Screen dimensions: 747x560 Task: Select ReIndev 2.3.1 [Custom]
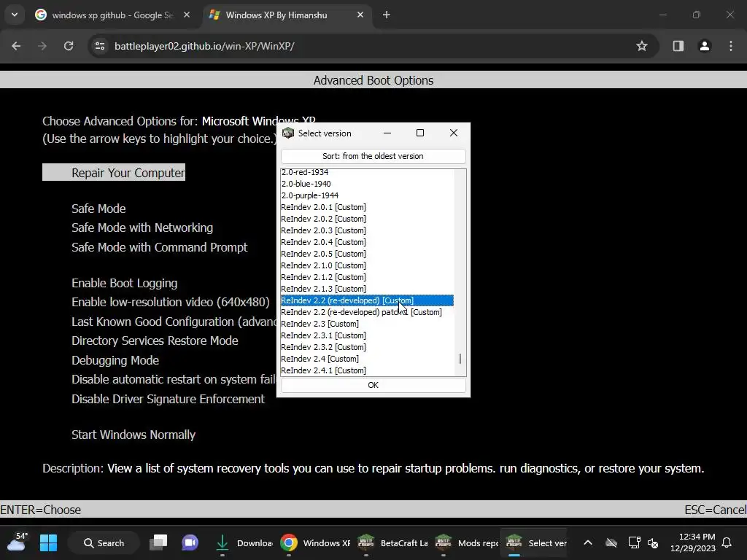[x=367, y=335]
